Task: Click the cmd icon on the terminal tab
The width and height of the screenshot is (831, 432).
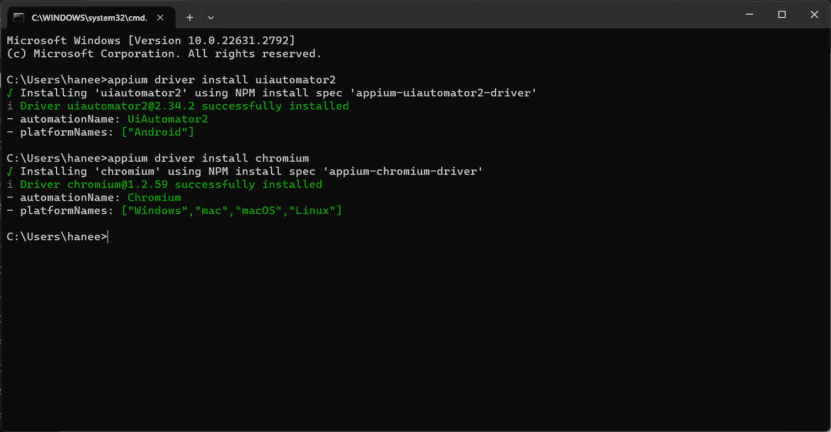Action: [x=18, y=17]
